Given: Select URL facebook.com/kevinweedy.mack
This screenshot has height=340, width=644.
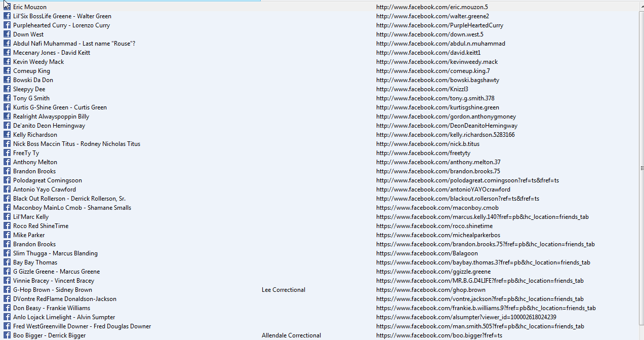Looking at the screenshot, I should point(437,62).
